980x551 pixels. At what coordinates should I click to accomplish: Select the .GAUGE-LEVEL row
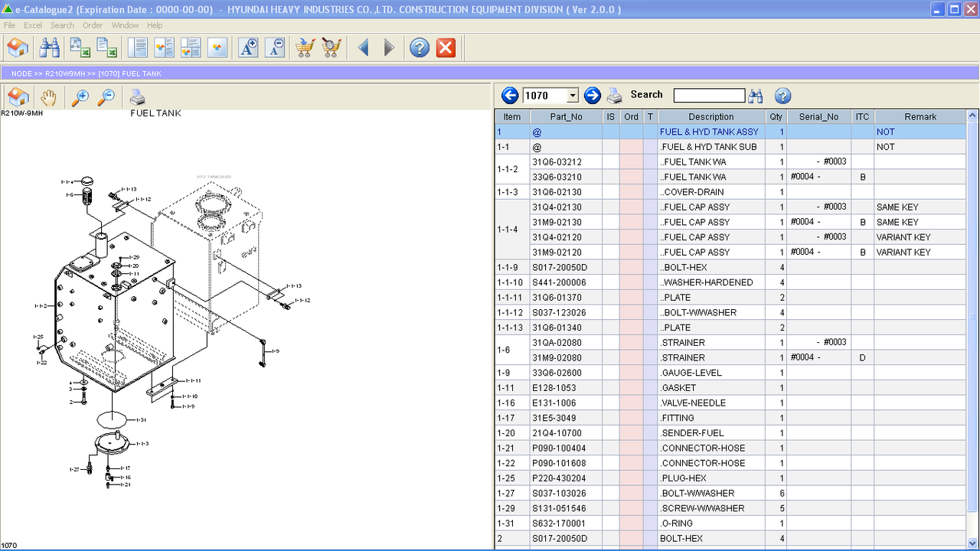pyautogui.click(x=730, y=373)
